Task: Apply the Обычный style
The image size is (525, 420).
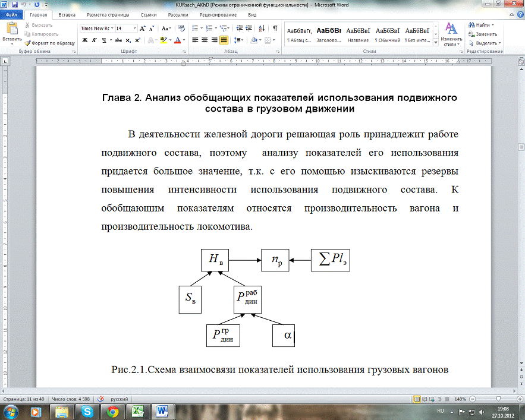Action: coord(388,34)
